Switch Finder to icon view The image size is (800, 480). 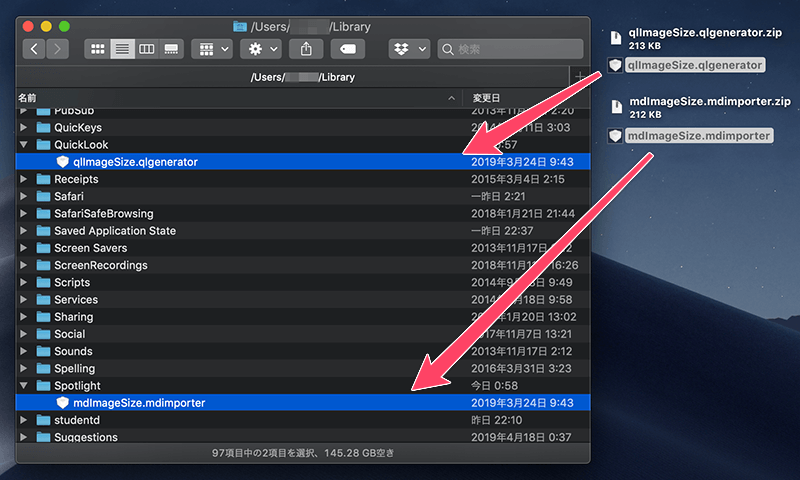97,49
